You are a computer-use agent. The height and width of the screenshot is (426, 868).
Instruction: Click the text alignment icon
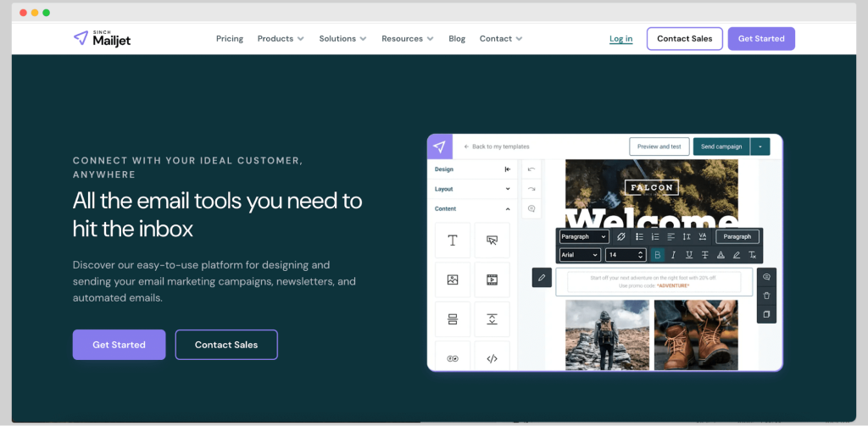click(671, 237)
